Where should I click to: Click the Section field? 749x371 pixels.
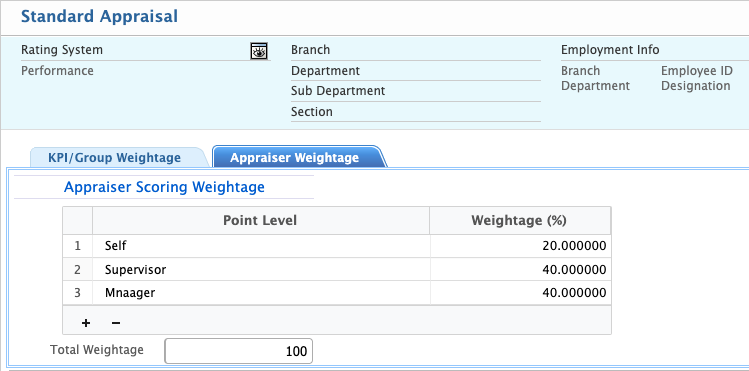click(x=416, y=112)
